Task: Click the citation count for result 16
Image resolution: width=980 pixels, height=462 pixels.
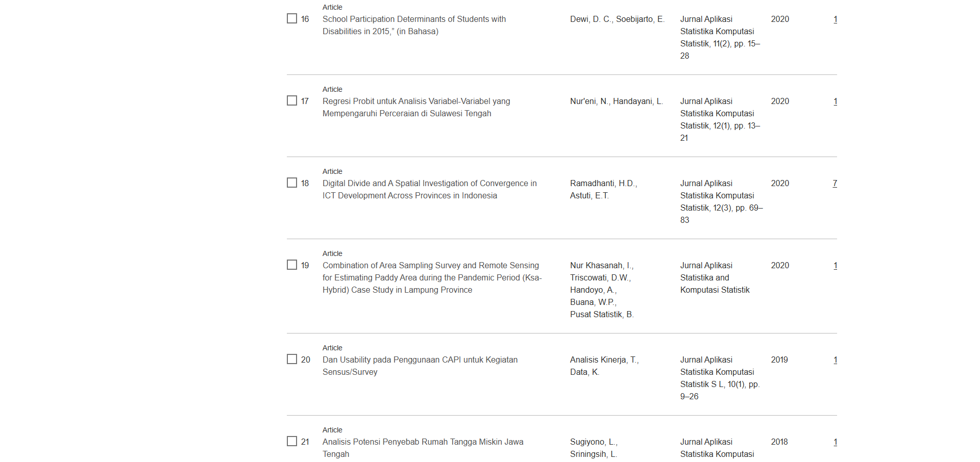Action: pyautogui.click(x=835, y=19)
